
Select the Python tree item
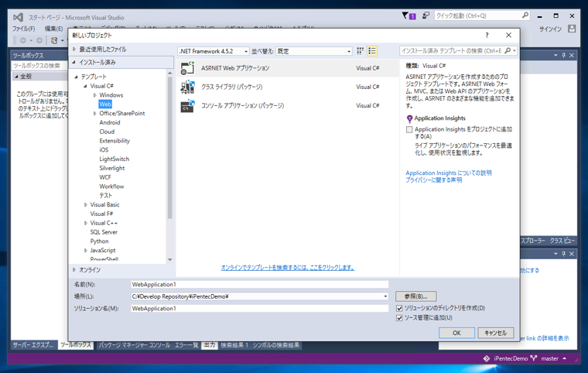[99, 241]
